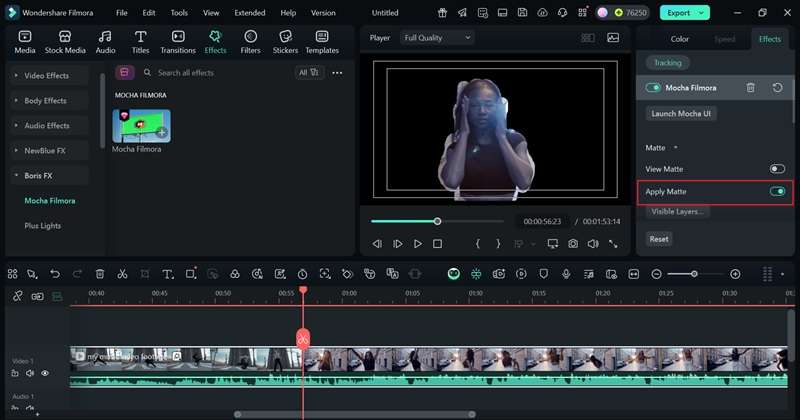Click the voiceover microphone icon

click(x=566, y=274)
